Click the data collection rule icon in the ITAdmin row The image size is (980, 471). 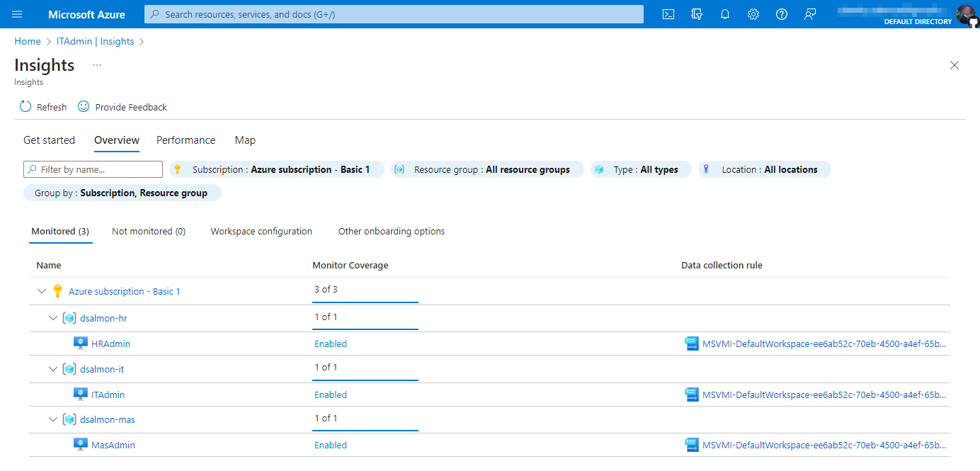point(692,395)
